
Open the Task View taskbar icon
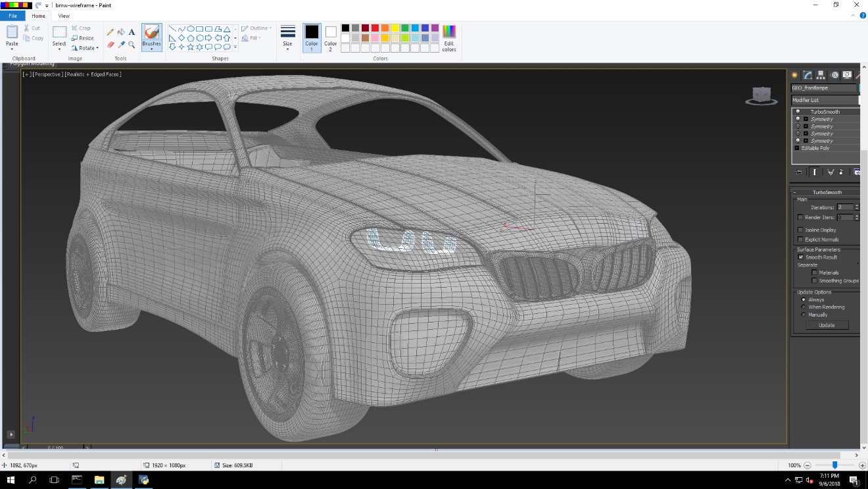[x=55, y=480]
